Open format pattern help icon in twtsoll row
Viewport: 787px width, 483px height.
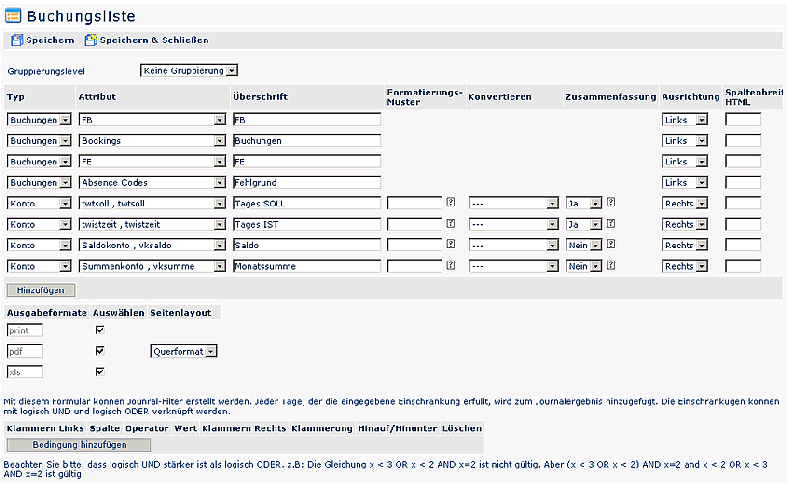451,202
